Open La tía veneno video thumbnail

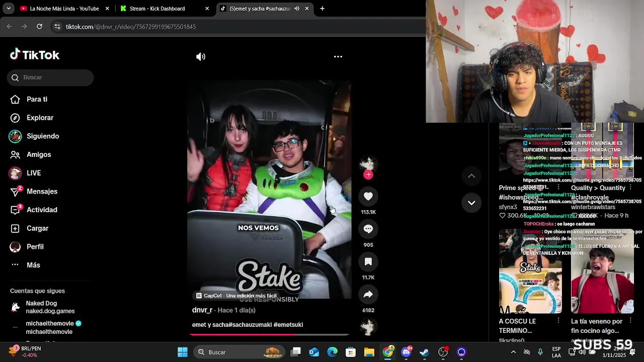pyautogui.click(x=602, y=271)
